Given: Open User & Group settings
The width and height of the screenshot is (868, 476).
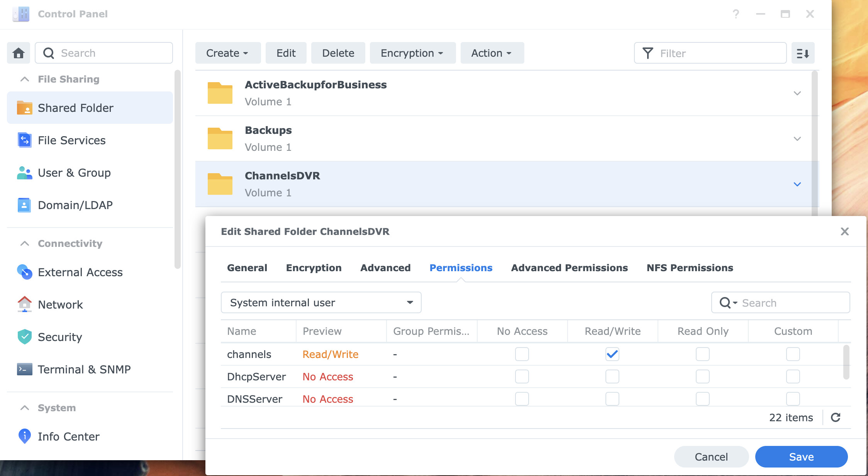Looking at the screenshot, I should click(24, 172).
